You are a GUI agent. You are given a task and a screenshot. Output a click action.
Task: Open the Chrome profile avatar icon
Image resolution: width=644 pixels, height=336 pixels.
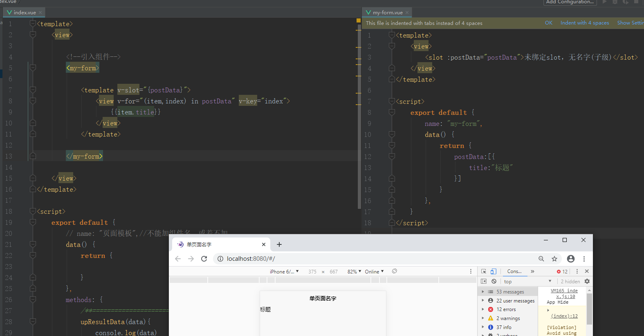(571, 259)
